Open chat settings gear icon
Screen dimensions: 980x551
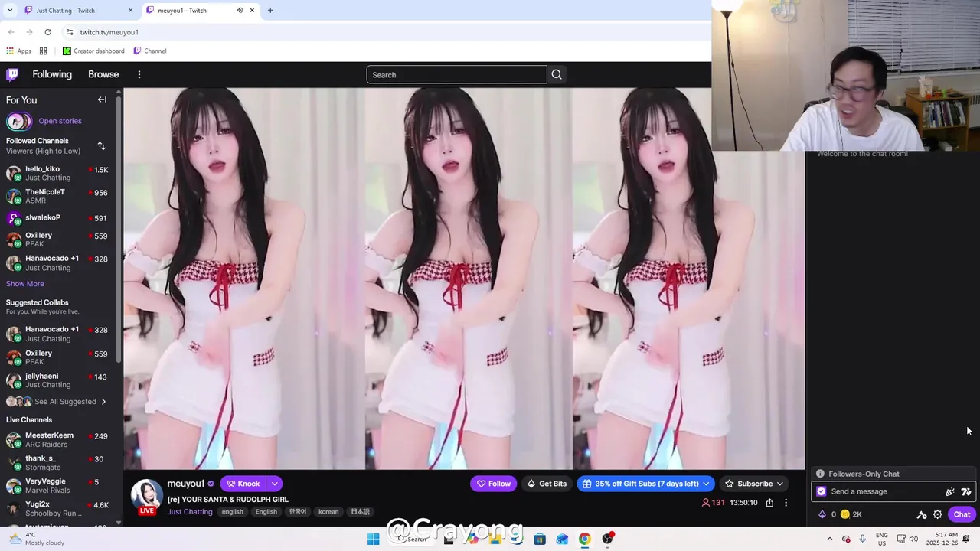coord(938,514)
